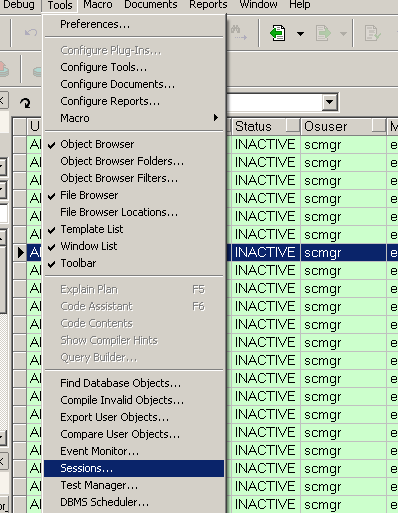Open Sessions... from Tools menu

(134, 468)
